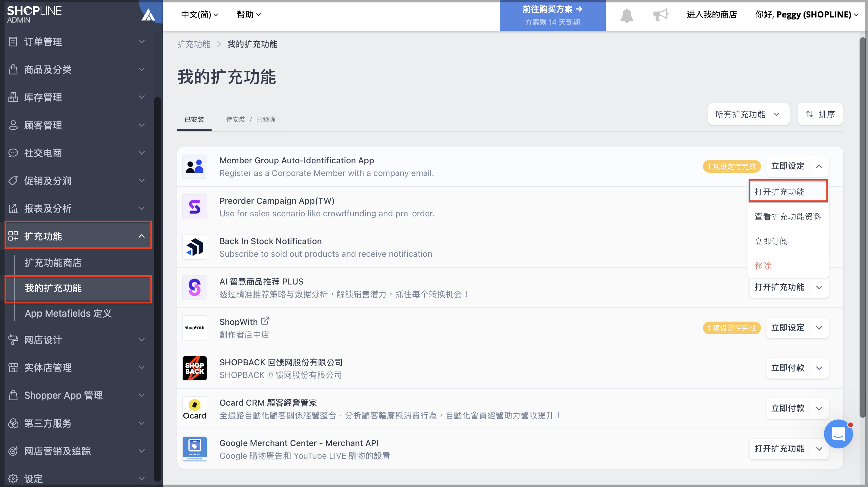
Task: Collapse the Member Group app action dropdown arrow
Action: tap(819, 166)
